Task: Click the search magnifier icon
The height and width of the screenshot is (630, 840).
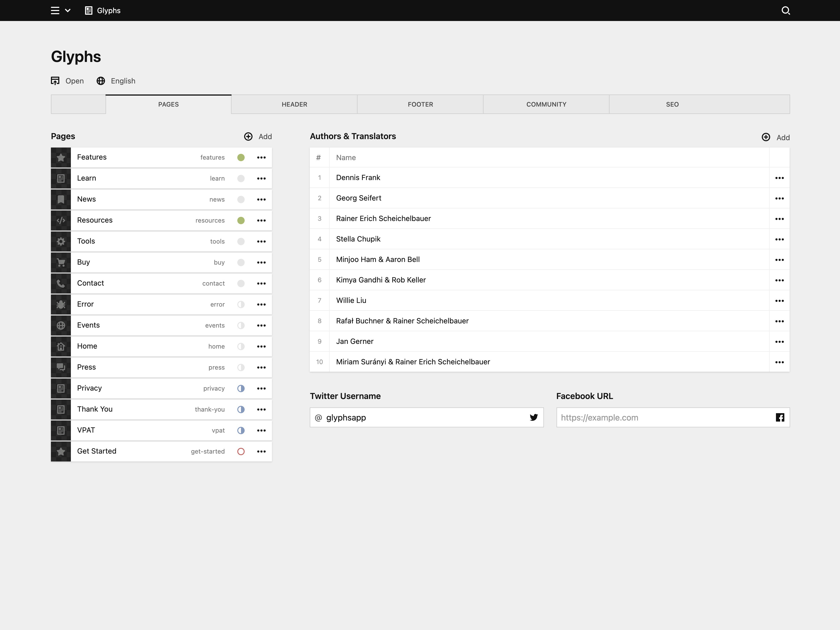Action: (x=786, y=11)
